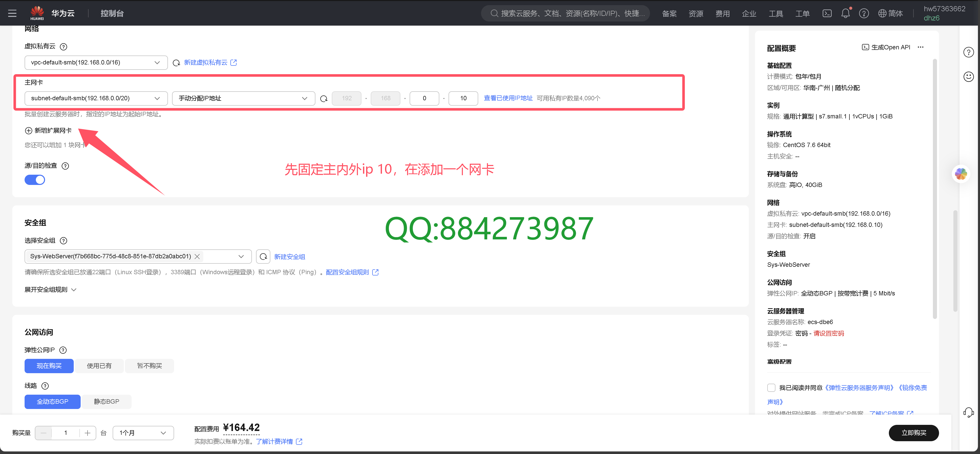Image resolution: width=980 pixels, height=454 pixels.
Task: Select 现在购买 for elastic IP
Action: tap(49, 366)
